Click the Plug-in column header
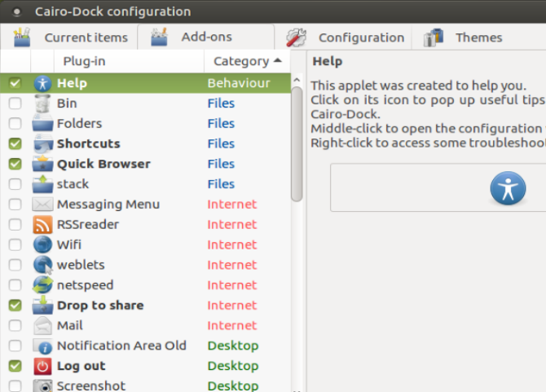This screenshot has height=392, width=546. coord(84,61)
